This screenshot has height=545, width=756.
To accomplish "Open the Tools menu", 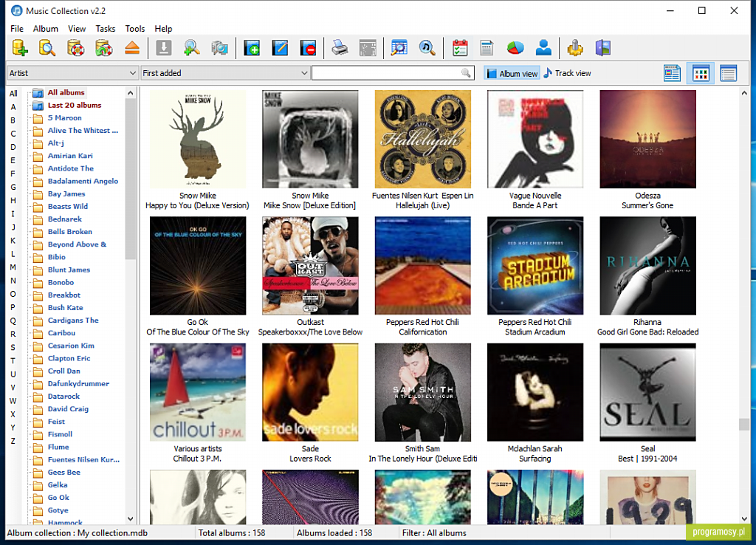I will (135, 29).
